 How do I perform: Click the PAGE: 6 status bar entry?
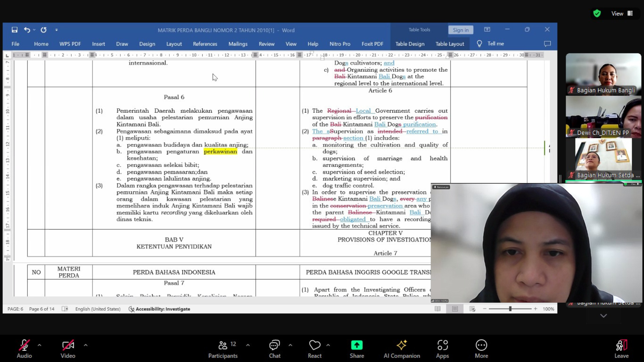(x=15, y=309)
